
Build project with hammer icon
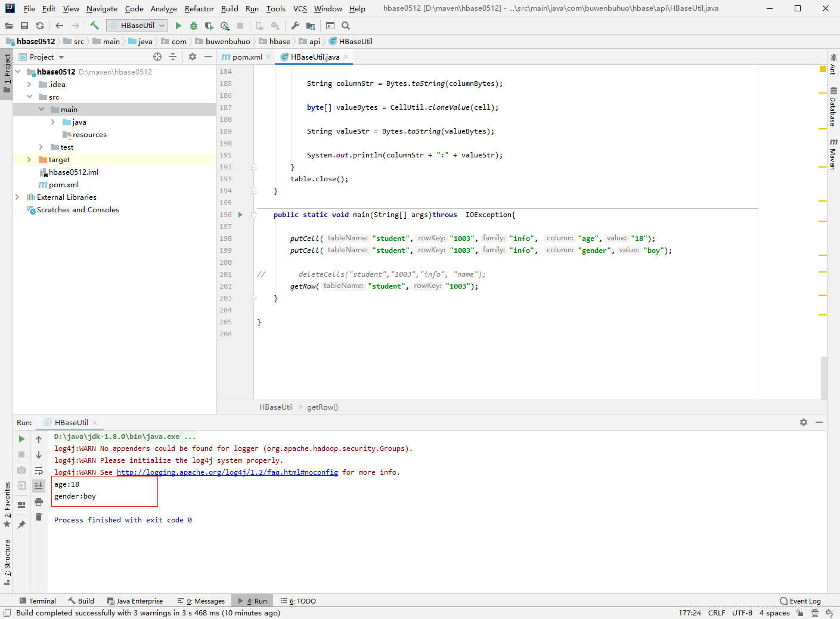pos(94,26)
